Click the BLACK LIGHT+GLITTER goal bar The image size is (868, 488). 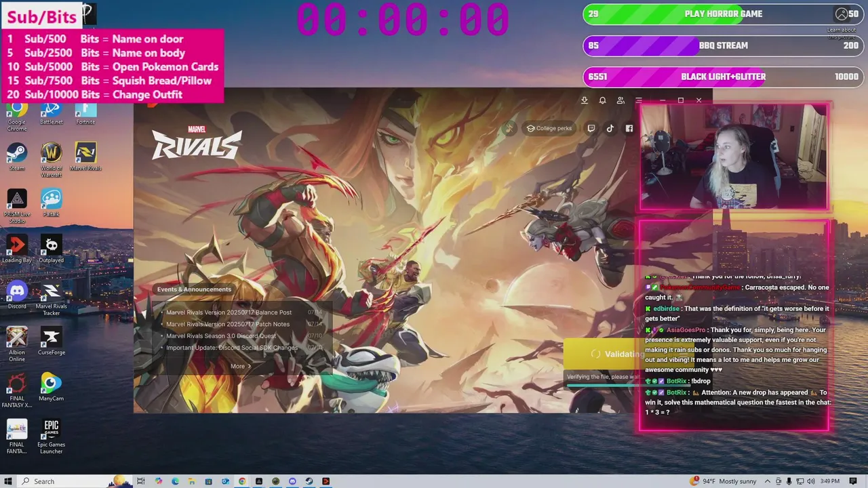tap(724, 77)
